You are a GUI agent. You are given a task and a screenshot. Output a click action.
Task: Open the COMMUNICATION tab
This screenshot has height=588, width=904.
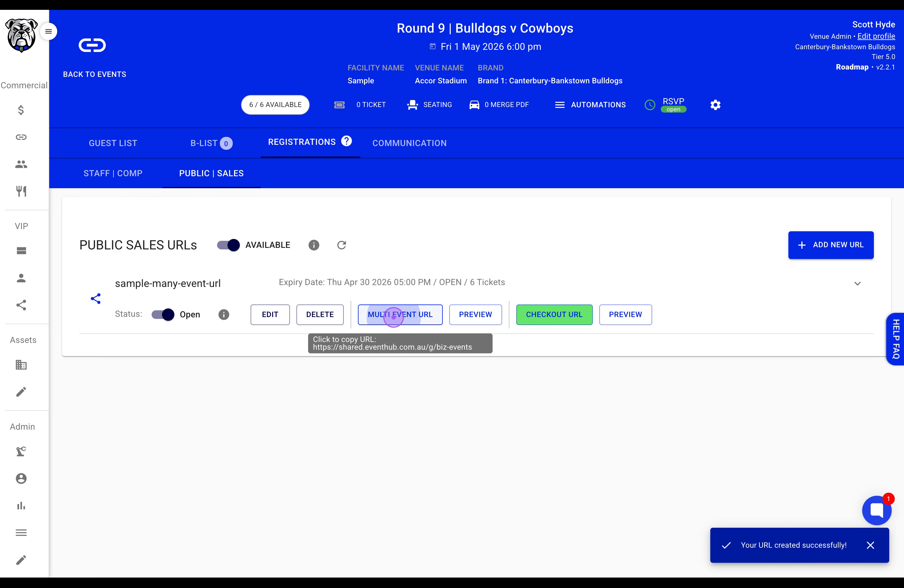click(410, 143)
